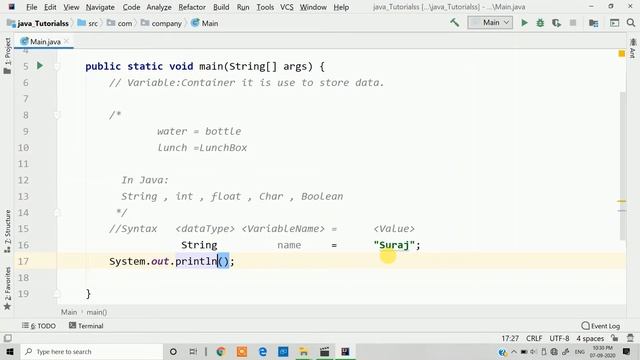Viewport: 640px width, 360px height.
Task: Click the yellow warning stripe marker
Action: (622, 201)
